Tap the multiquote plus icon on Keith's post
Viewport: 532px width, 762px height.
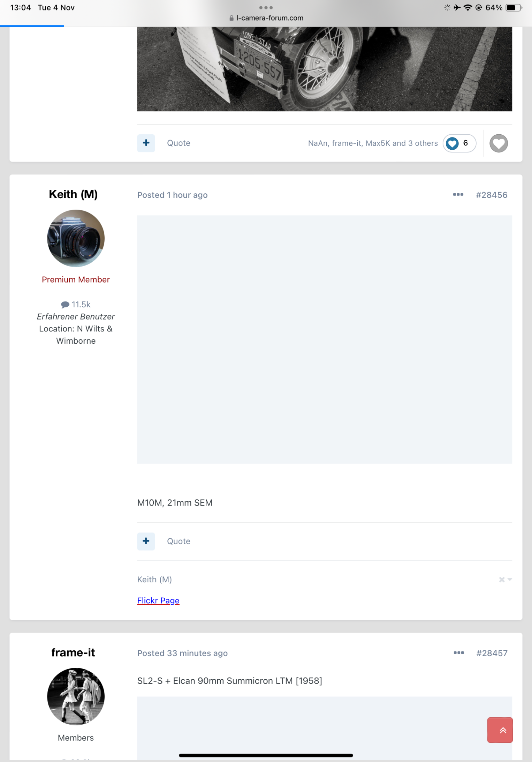click(x=146, y=541)
